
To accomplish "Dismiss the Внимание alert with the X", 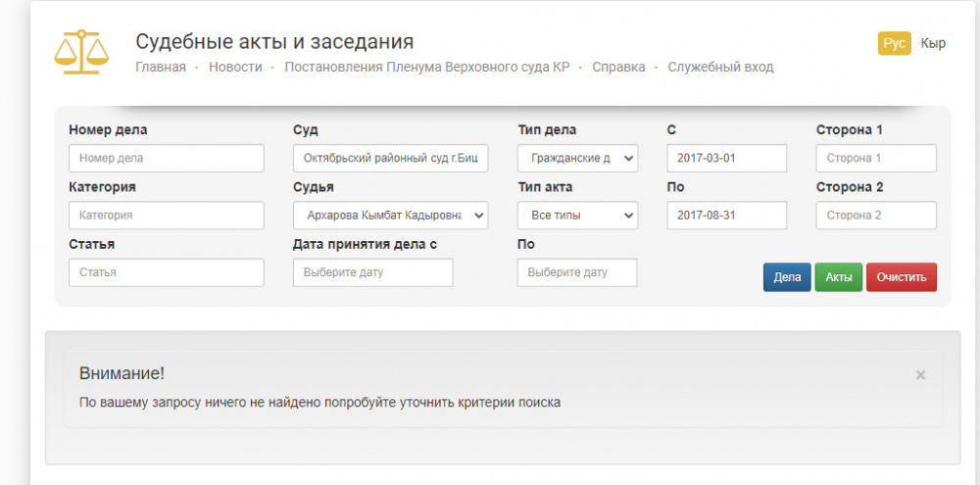I will (920, 375).
